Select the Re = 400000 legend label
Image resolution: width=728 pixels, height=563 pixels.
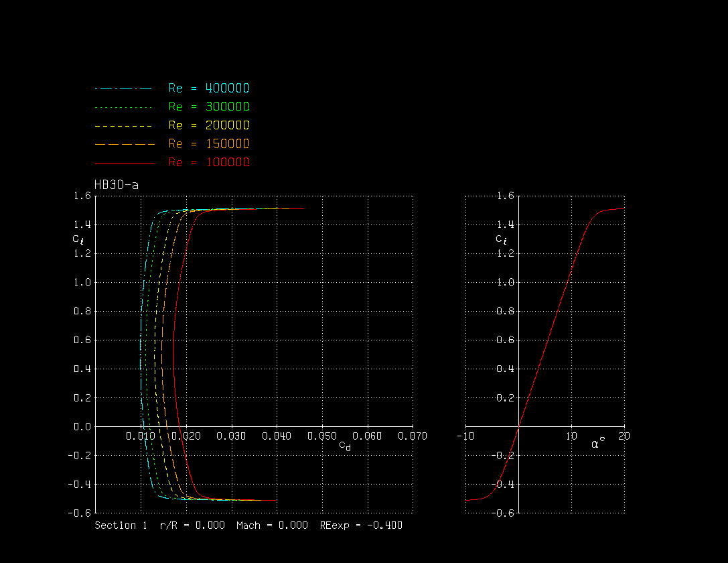point(209,88)
